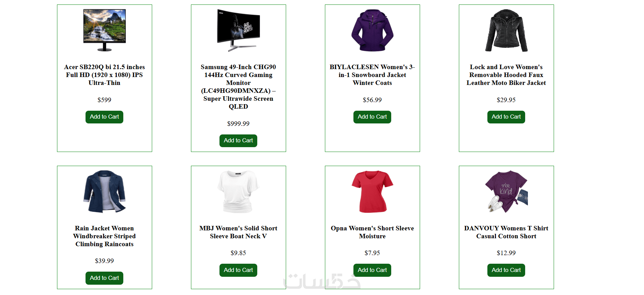View the white boat neck shirt image
This screenshot has height=295, width=644.
238,192
